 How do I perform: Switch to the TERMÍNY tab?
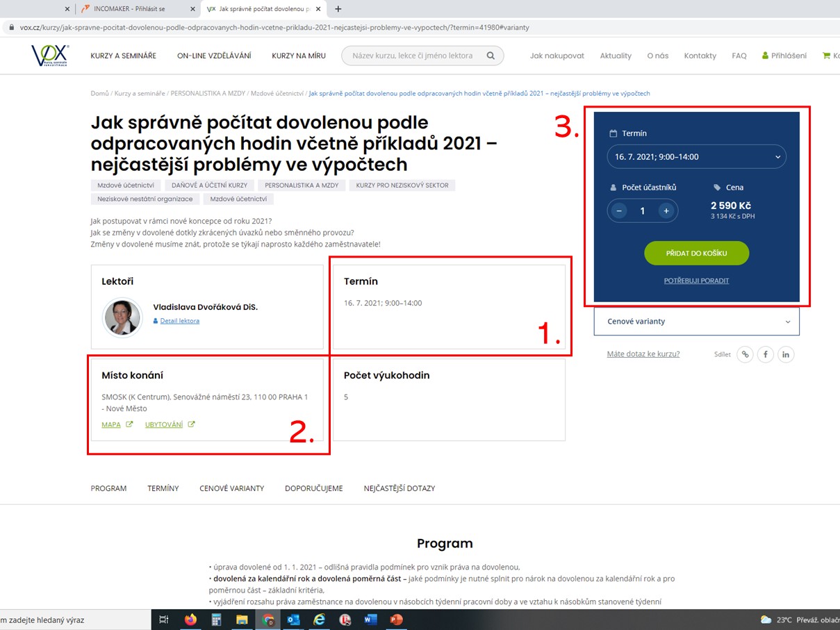163,488
